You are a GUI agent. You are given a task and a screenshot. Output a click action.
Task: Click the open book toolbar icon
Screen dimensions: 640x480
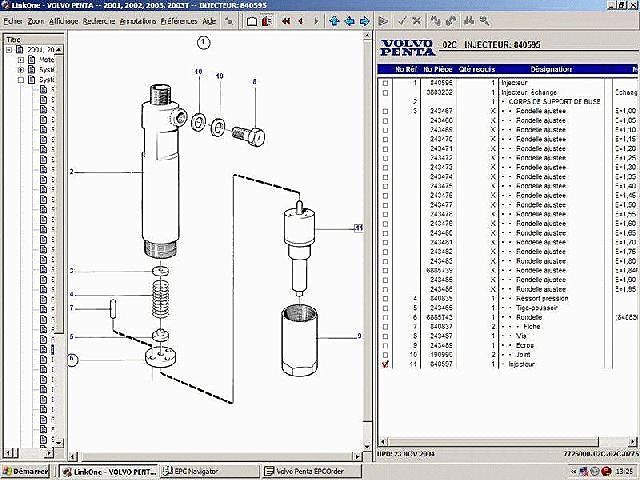252,21
